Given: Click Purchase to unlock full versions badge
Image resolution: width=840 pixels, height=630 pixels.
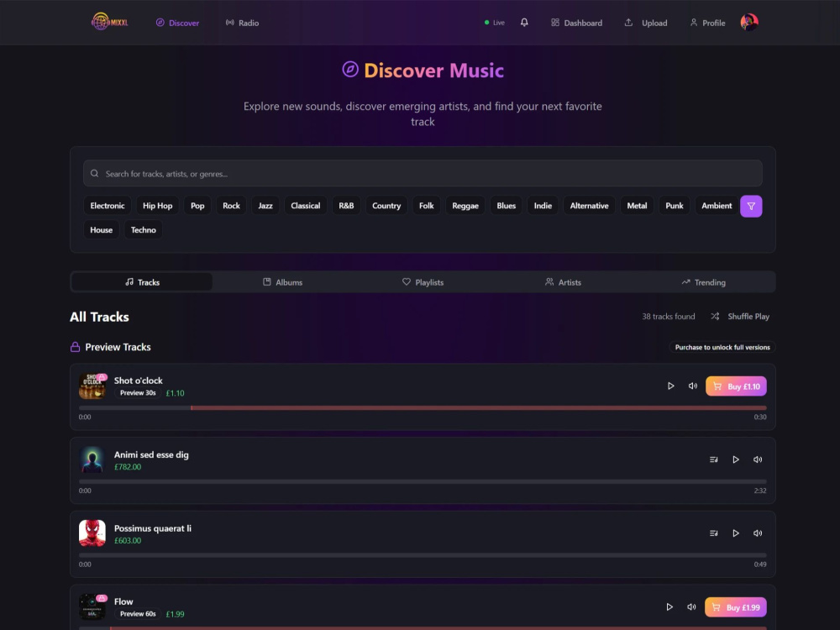Looking at the screenshot, I should coord(722,347).
